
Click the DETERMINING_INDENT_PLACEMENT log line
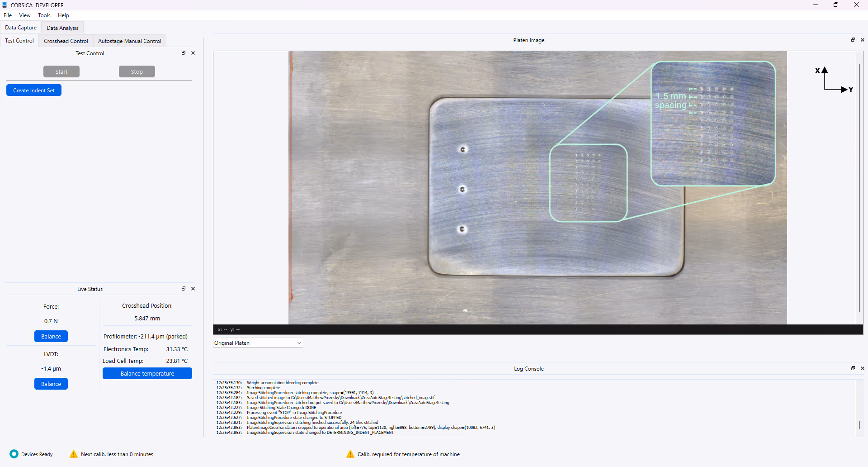click(x=305, y=433)
